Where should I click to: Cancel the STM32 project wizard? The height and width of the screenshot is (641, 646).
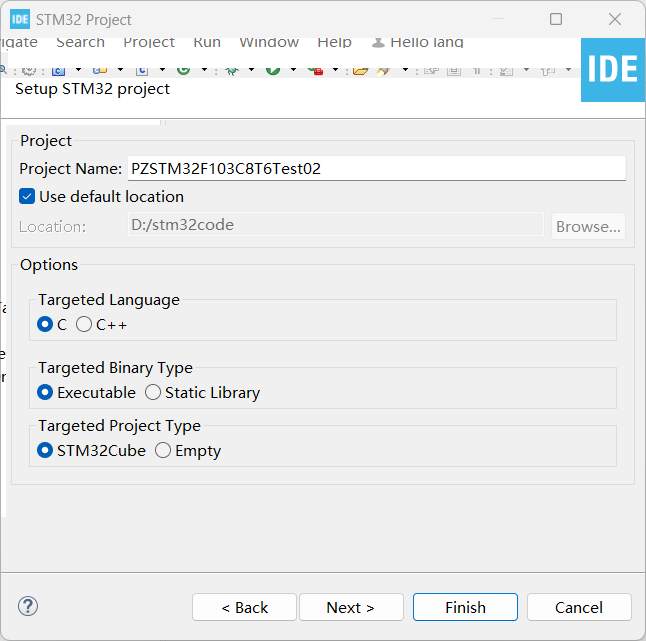579,607
